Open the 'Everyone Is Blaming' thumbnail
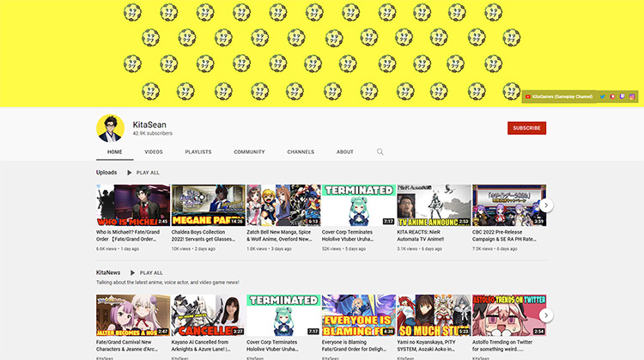Screen dimensions: 644x360 pyautogui.click(x=359, y=315)
